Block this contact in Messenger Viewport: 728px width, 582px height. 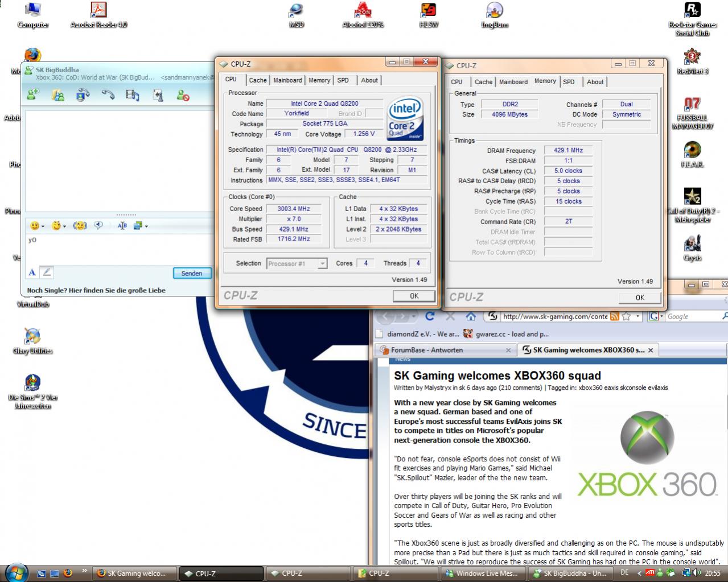pos(183,96)
